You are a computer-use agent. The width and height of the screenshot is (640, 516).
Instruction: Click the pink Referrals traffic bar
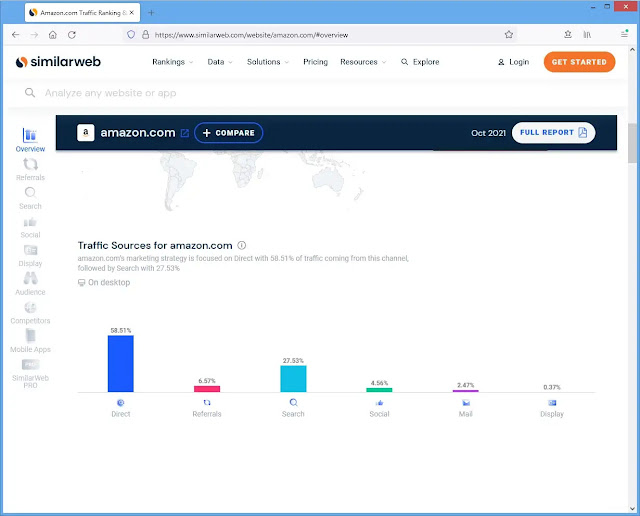(207, 389)
